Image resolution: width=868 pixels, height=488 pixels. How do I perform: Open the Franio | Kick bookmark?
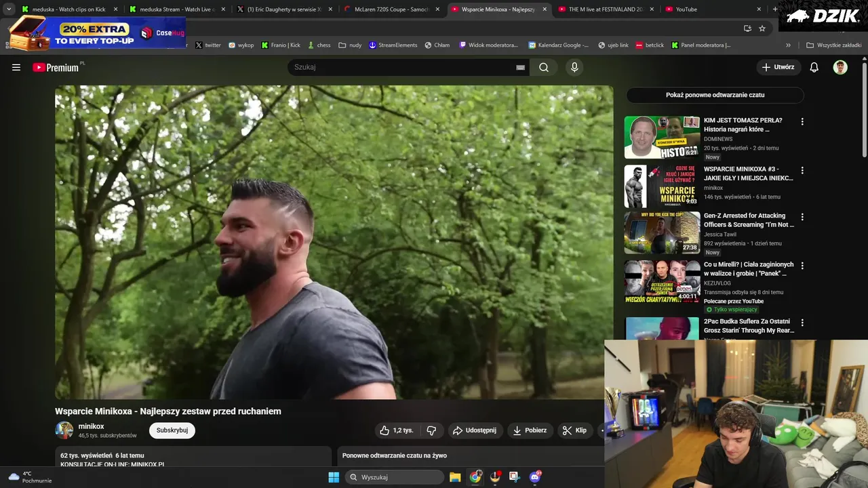(281, 45)
